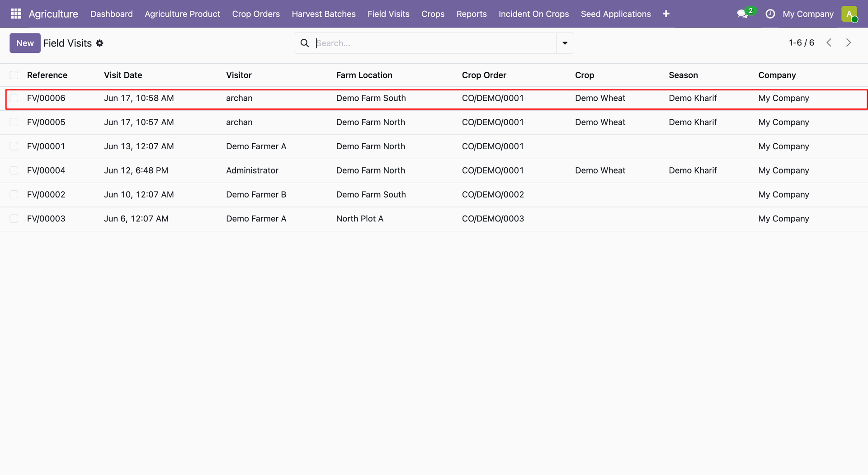Screen dimensions: 868x475
Task: Create a new field visit with New
Action: coord(25,43)
